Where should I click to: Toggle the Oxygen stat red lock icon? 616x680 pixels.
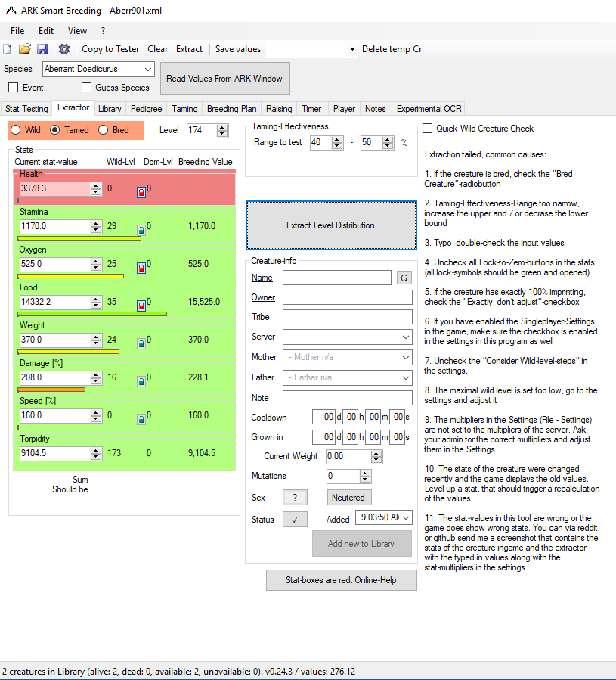click(x=141, y=267)
